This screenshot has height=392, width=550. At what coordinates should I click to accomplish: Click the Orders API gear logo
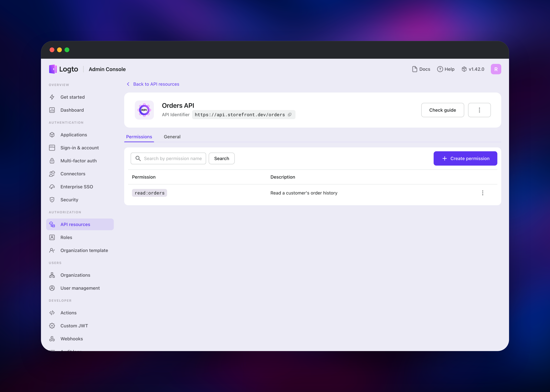tap(144, 110)
